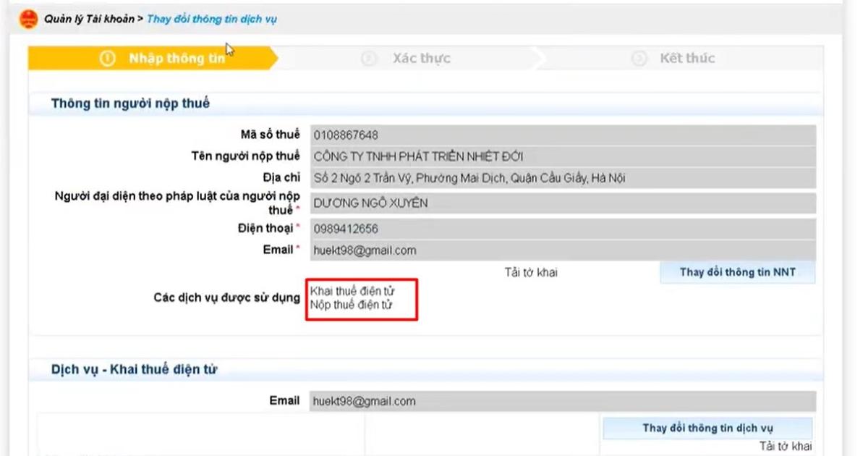Click the 'Mã số thuế' field 0108867648

point(563,135)
